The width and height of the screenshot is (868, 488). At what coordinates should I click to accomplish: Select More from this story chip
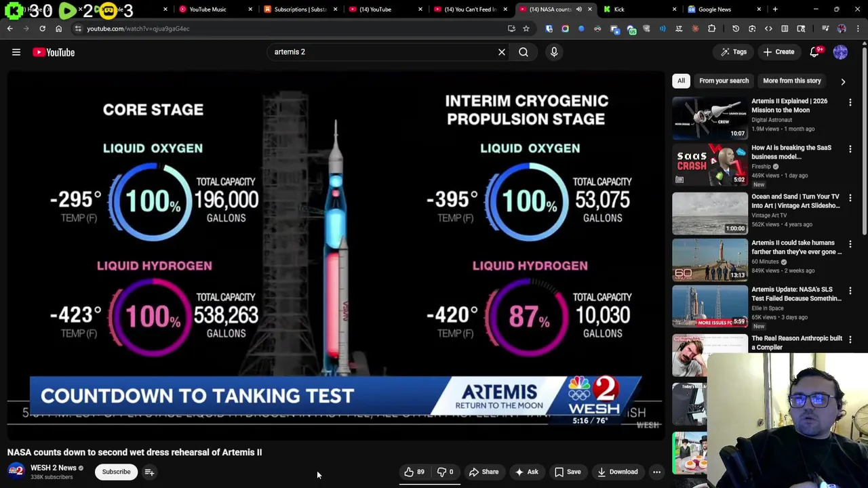coord(791,81)
